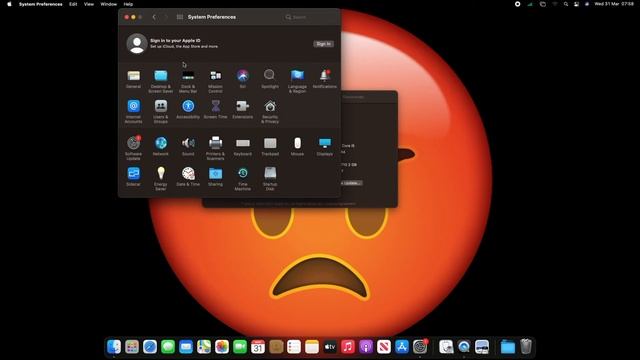
Task: Click the search field in System Preferences
Action: click(310, 17)
